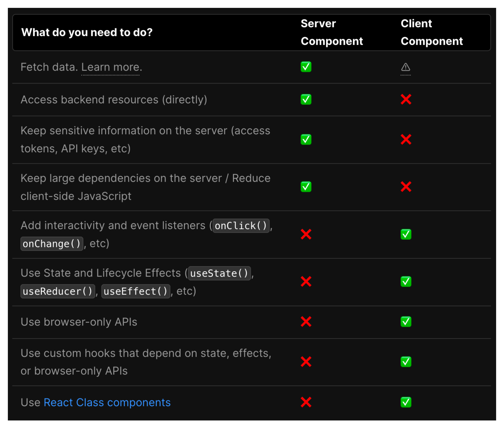This screenshot has height=429, width=504.
Task: Click 'Keep large dependencies on the server' text
Action: click(x=121, y=178)
